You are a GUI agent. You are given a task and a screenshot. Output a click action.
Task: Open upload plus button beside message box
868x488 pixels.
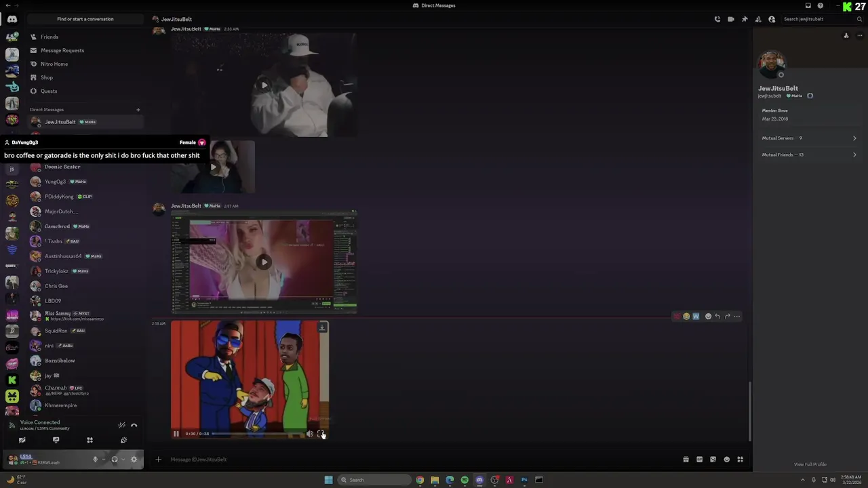[158, 460]
